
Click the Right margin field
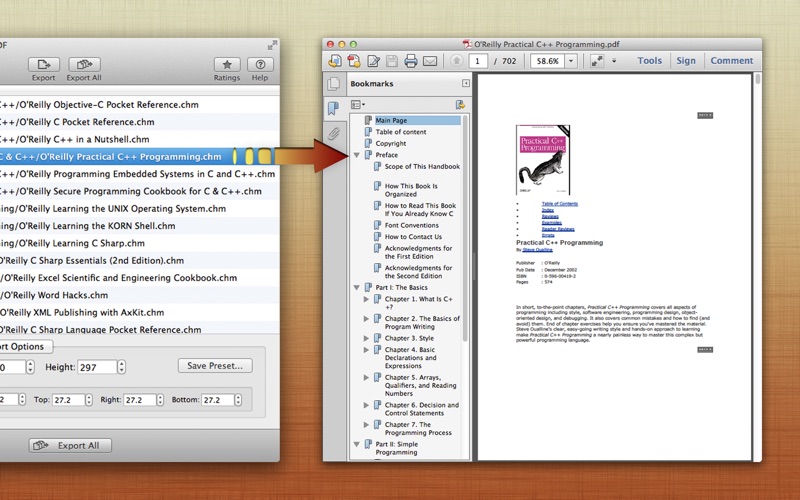click(139, 400)
